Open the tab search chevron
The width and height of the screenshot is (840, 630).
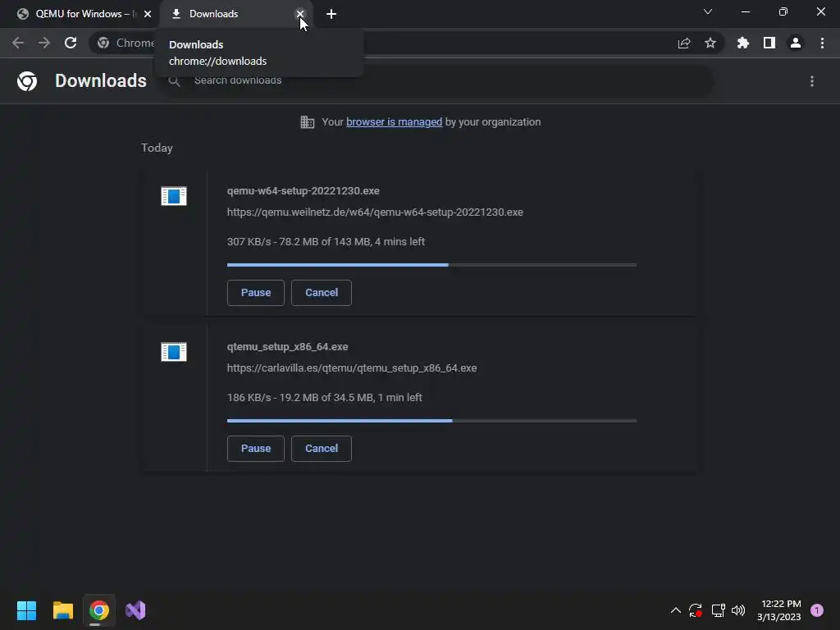(x=708, y=11)
